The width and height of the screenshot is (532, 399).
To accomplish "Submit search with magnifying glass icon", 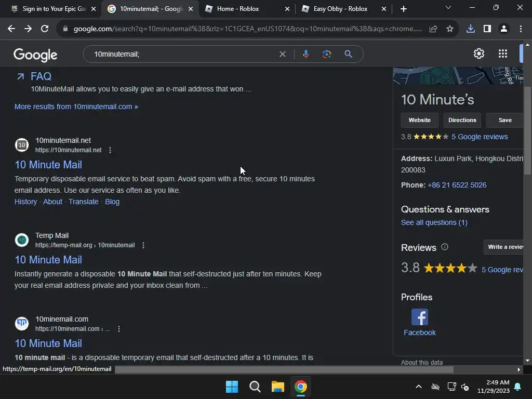I will [x=348, y=54].
